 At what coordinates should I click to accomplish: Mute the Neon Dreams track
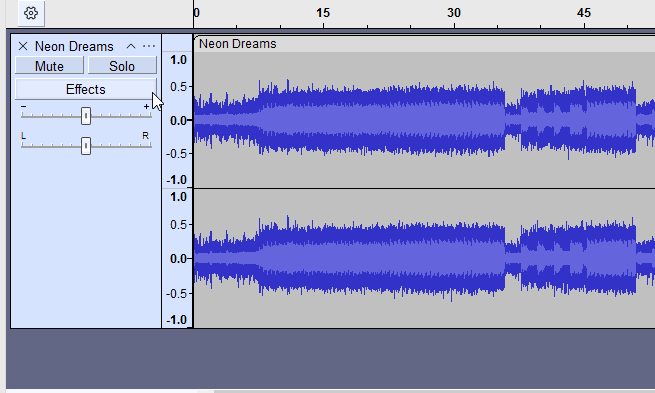coord(49,66)
